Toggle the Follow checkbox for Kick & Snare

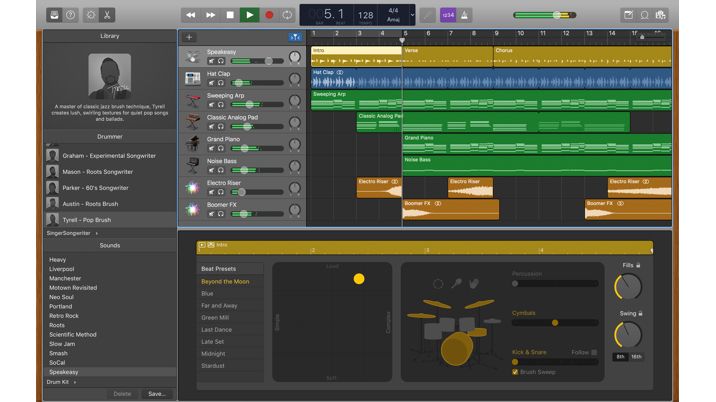[594, 352]
